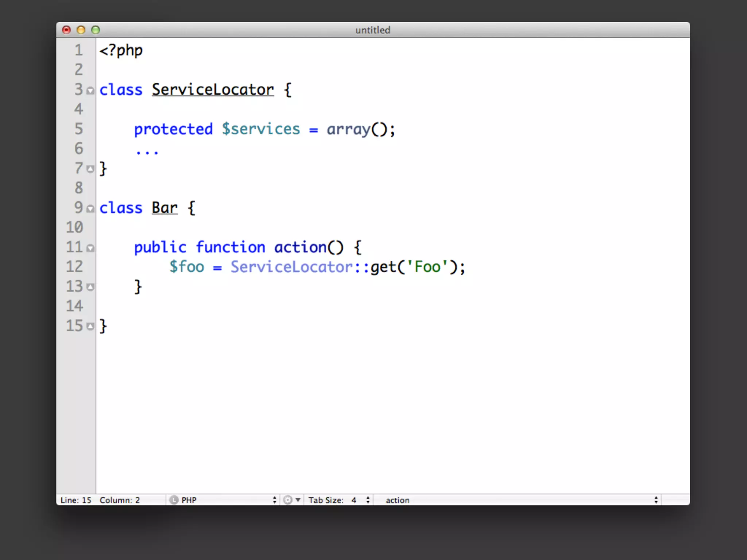Screen dimensions: 747x560
Task: Collapse the Bar class fold arrow
Action: click(90, 209)
